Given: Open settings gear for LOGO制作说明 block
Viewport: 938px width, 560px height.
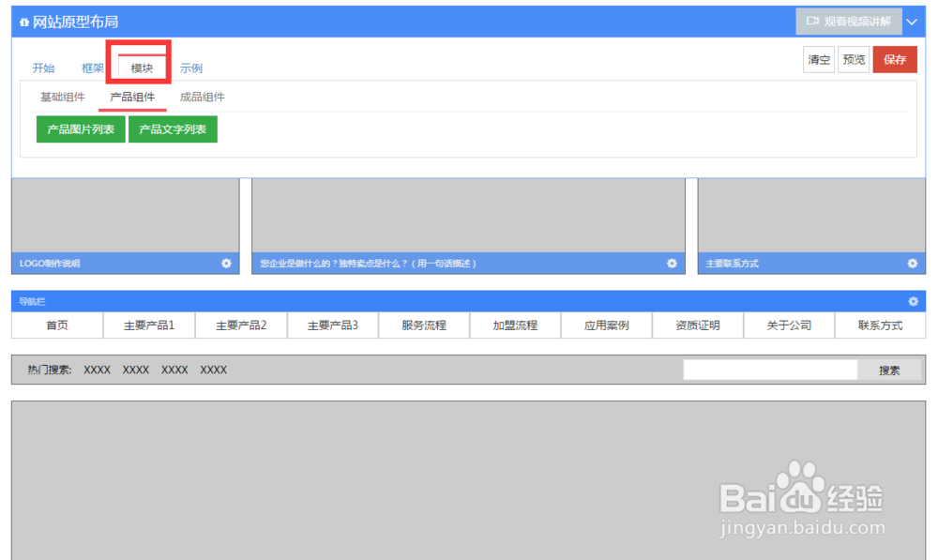Looking at the screenshot, I should 226,264.
